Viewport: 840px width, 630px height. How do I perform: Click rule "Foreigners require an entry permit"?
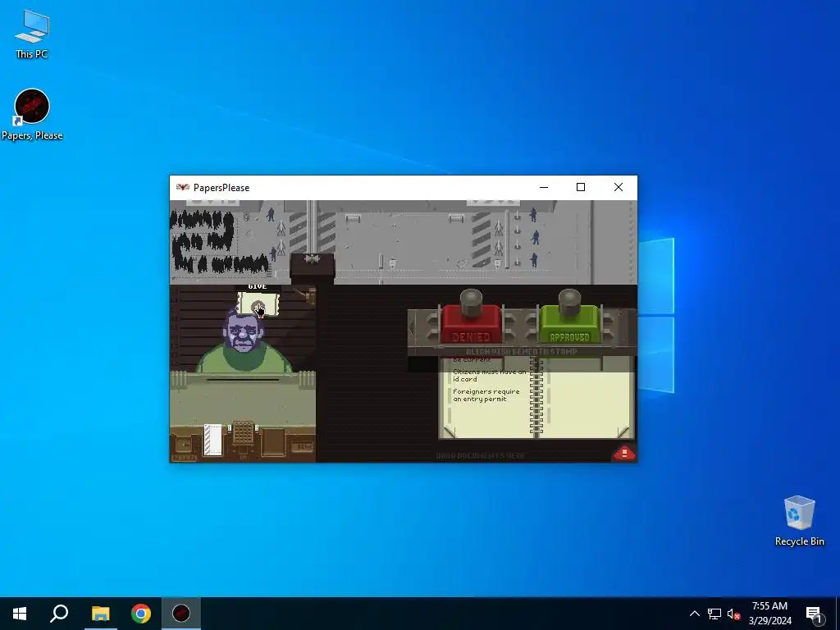coord(486,395)
